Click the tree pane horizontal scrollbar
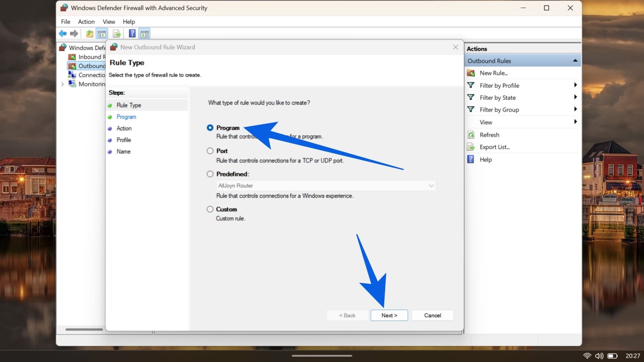The height and width of the screenshot is (362, 644). point(84,329)
